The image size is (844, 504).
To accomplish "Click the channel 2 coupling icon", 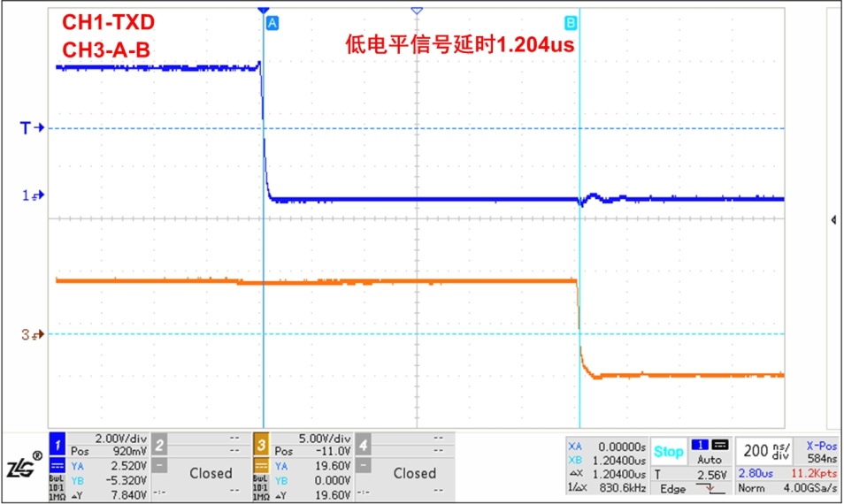I will (x=158, y=465).
